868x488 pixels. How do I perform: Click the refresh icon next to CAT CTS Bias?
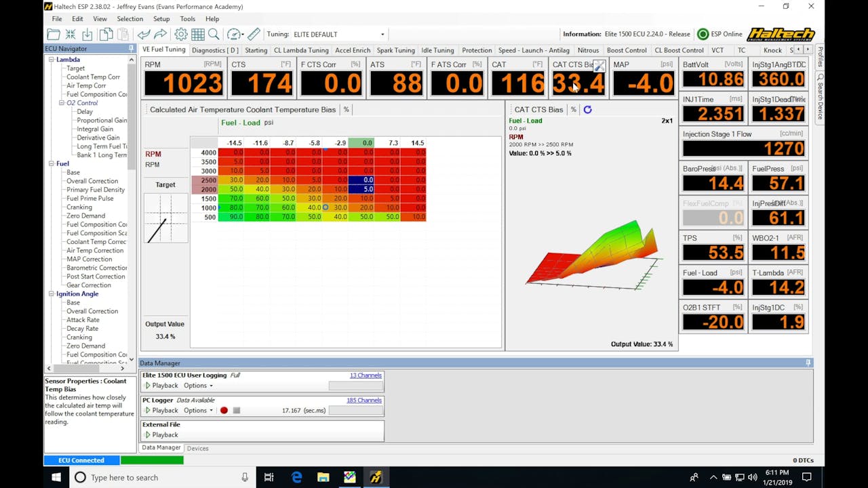587,109
